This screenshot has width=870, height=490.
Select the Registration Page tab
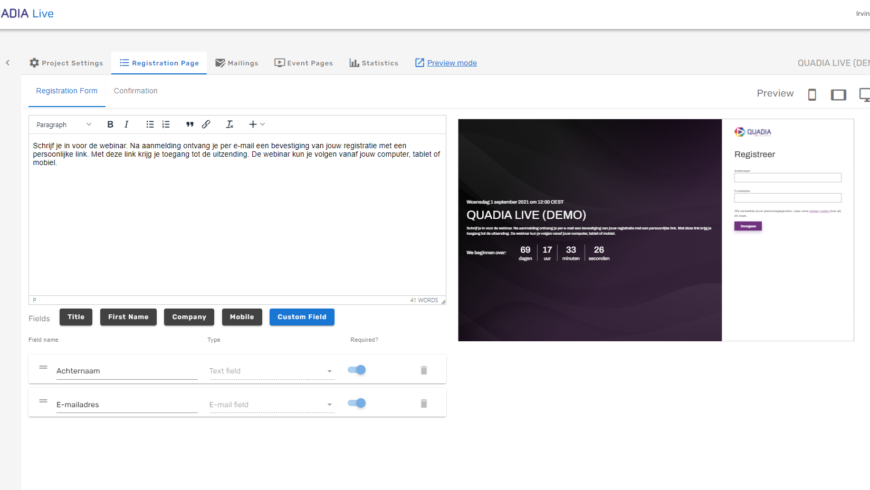pyautogui.click(x=159, y=63)
